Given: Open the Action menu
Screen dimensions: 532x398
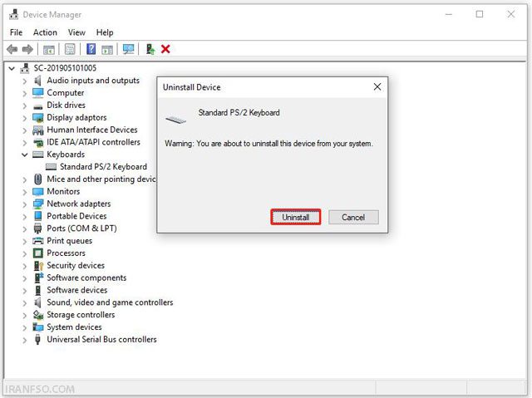Looking at the screenshot, I should 45,32.
